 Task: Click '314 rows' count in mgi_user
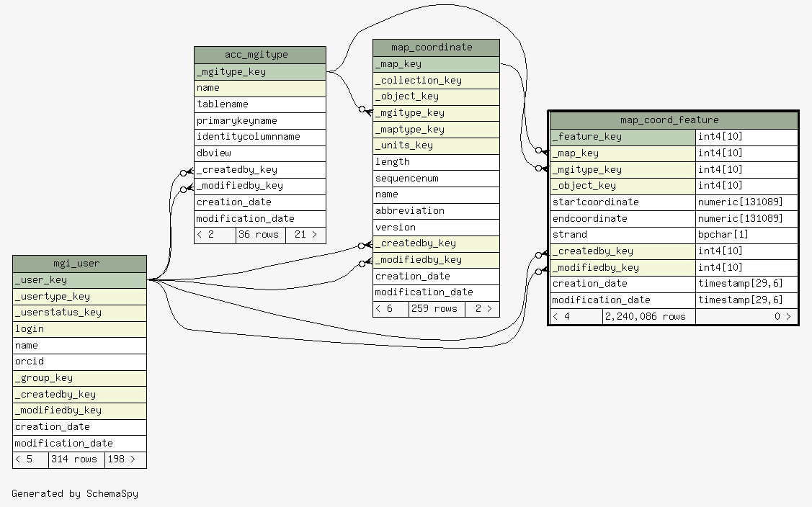coord(76,460)
